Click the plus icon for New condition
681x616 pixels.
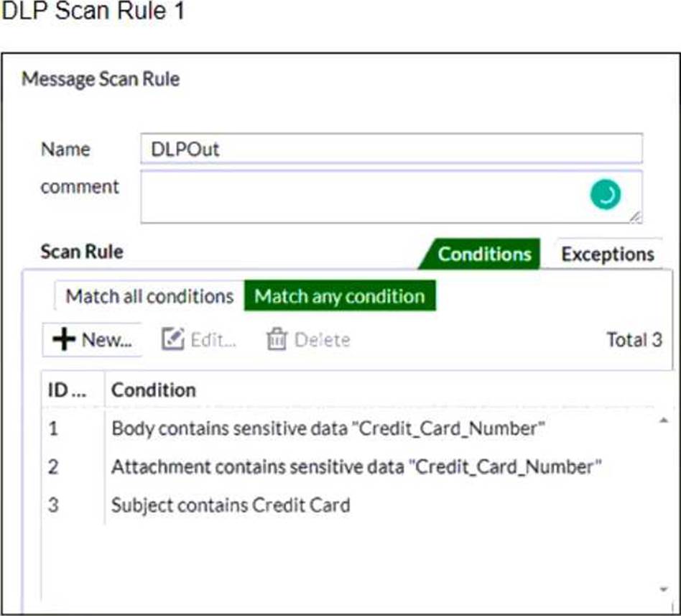tap(64, 340)
